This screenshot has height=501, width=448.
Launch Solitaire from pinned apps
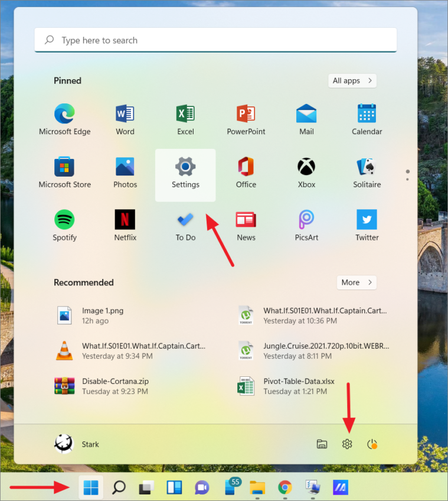(x=367, y=173)
